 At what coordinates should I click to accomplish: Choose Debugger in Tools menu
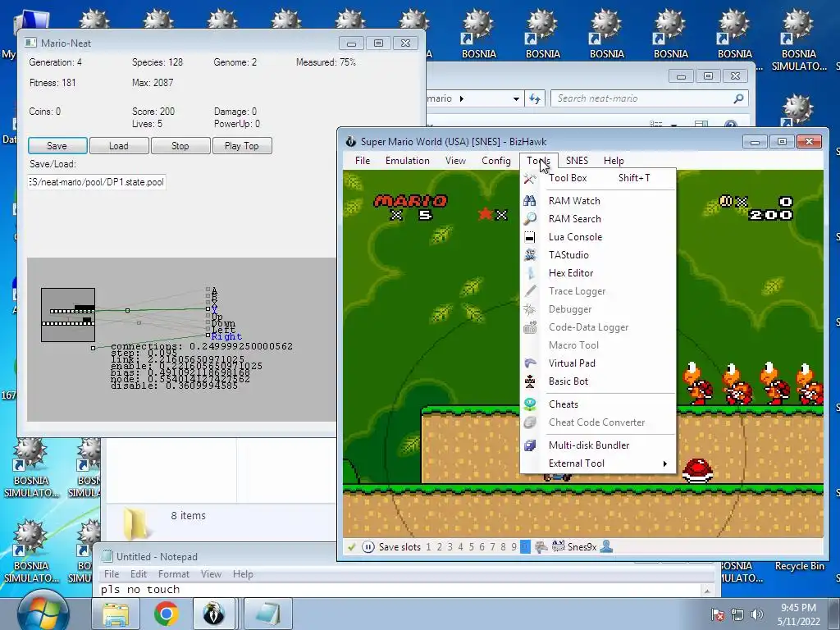click(x=598, y=309)
